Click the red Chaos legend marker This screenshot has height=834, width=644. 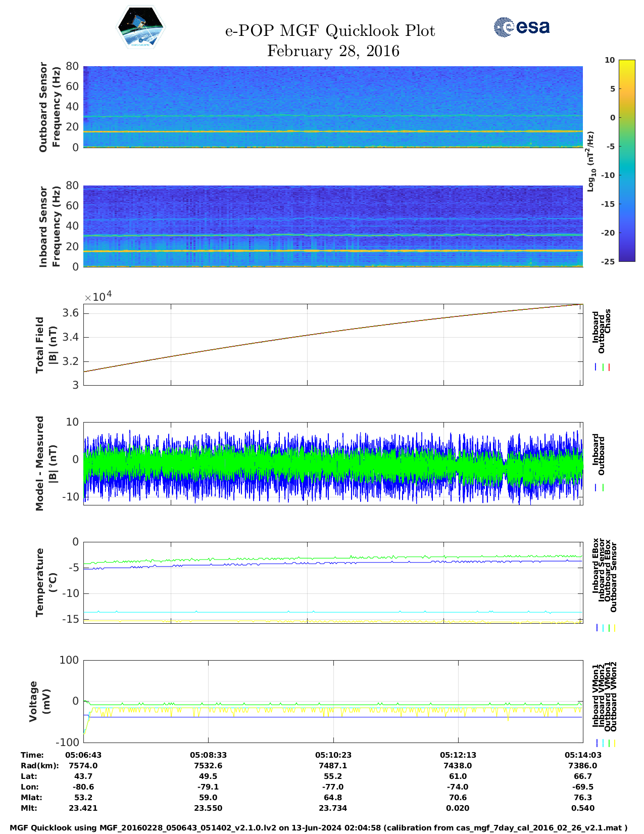[x=609, y=367]
